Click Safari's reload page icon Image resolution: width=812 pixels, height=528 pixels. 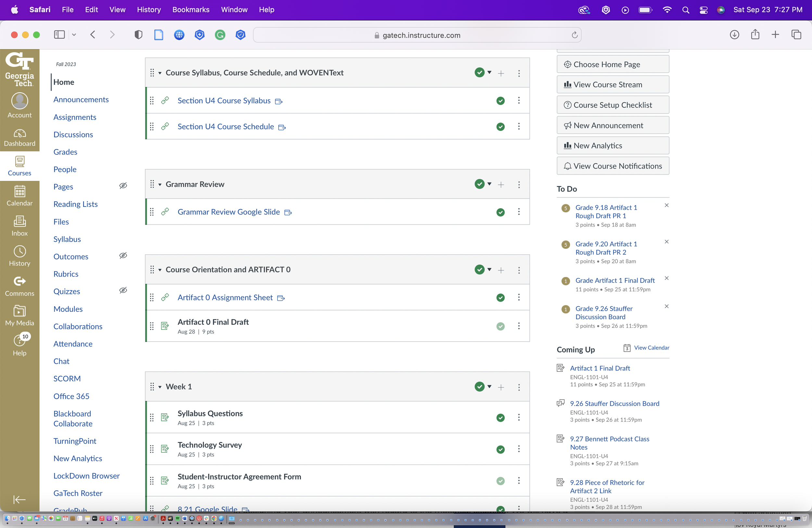click(x=575, y=35)
